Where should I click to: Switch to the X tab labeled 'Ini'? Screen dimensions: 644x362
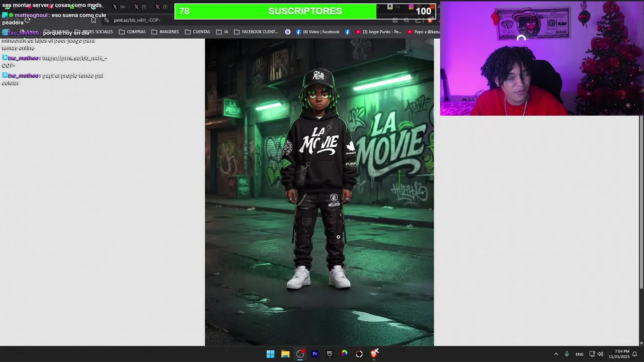click(119, 7)
